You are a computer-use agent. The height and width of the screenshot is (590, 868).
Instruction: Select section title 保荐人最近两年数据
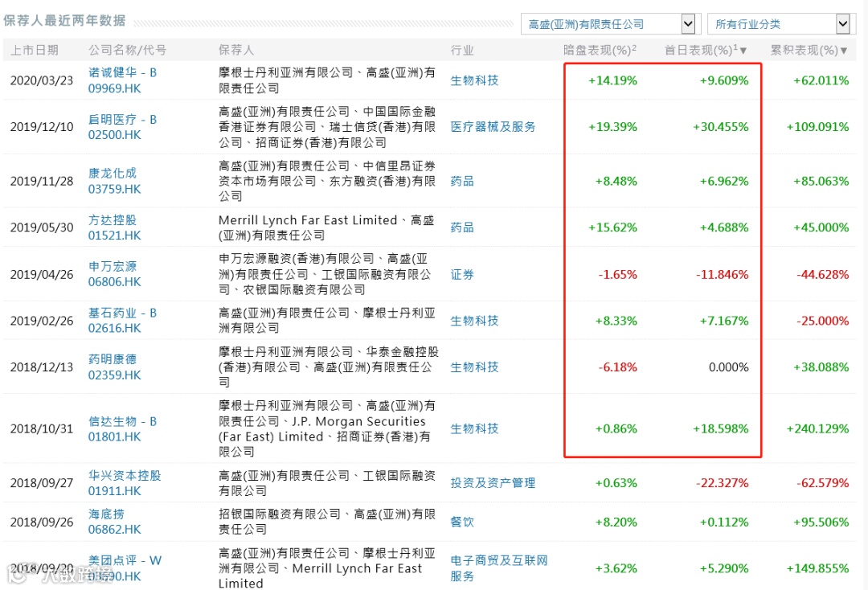point(65,21)
